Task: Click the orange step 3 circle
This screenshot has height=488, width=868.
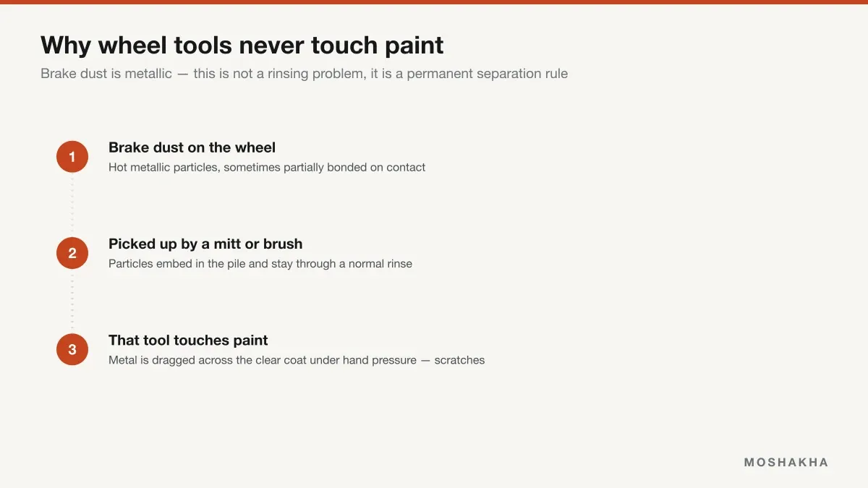Action: [x=72, y=350]
